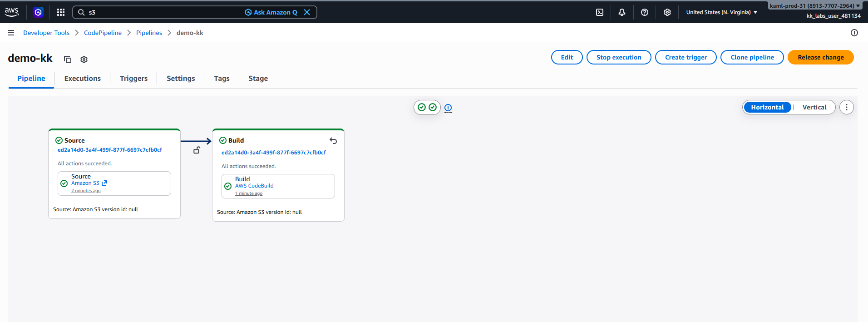This screenshot has height=322, width=868.
Task: Expand United States (N. Virginia) region dropdown
Action: pyautogui.click(x=722, y=12)
